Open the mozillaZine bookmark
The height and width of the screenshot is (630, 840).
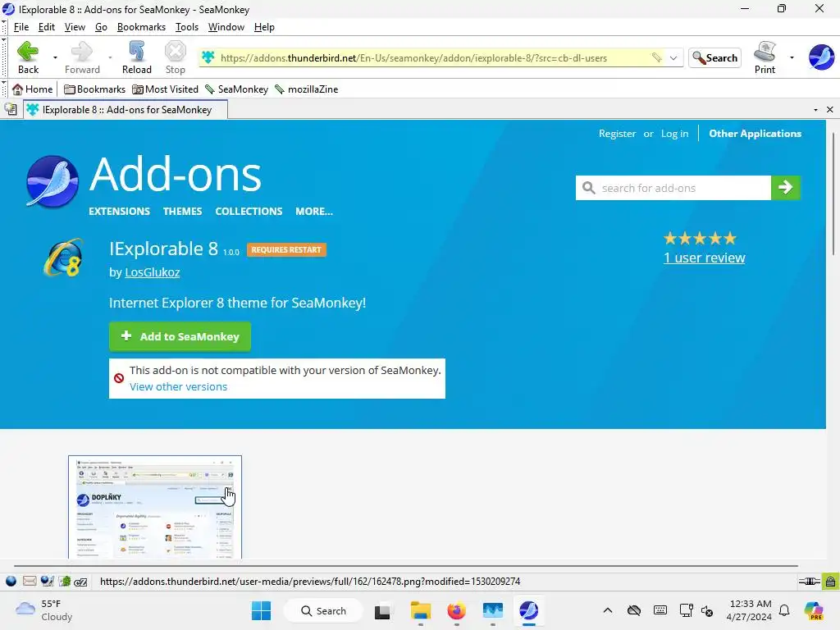(x=307, y=89)
